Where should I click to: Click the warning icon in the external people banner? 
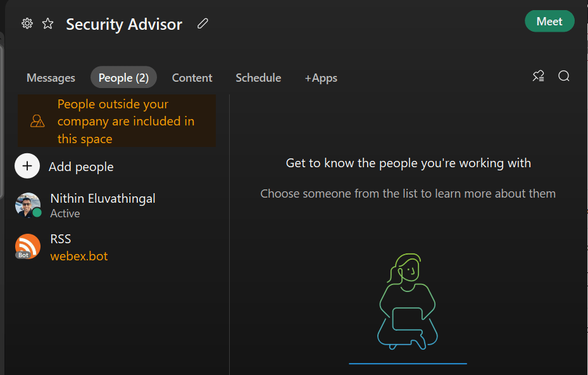(37, 122)
